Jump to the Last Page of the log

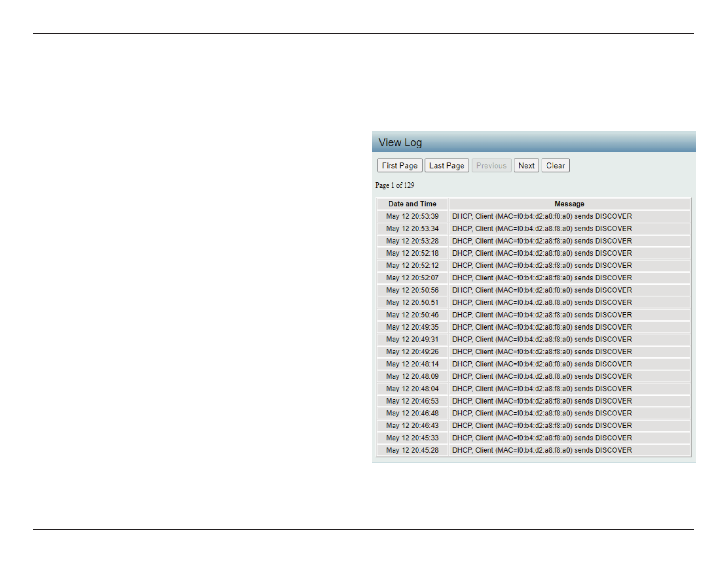click(447, 165)
